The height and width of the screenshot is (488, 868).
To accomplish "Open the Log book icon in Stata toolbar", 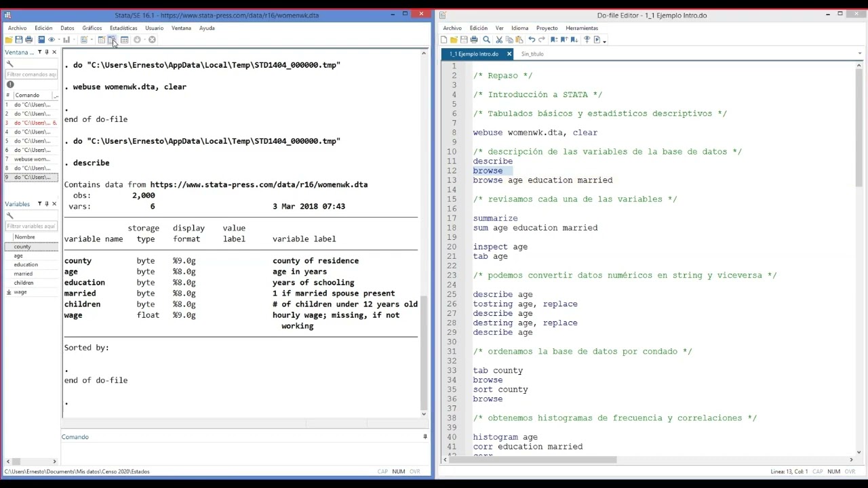I will click(x=41, y=39).
